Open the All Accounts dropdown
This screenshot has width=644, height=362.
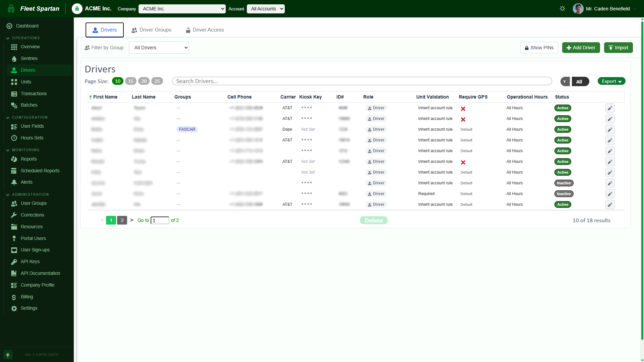pos(266,9)
